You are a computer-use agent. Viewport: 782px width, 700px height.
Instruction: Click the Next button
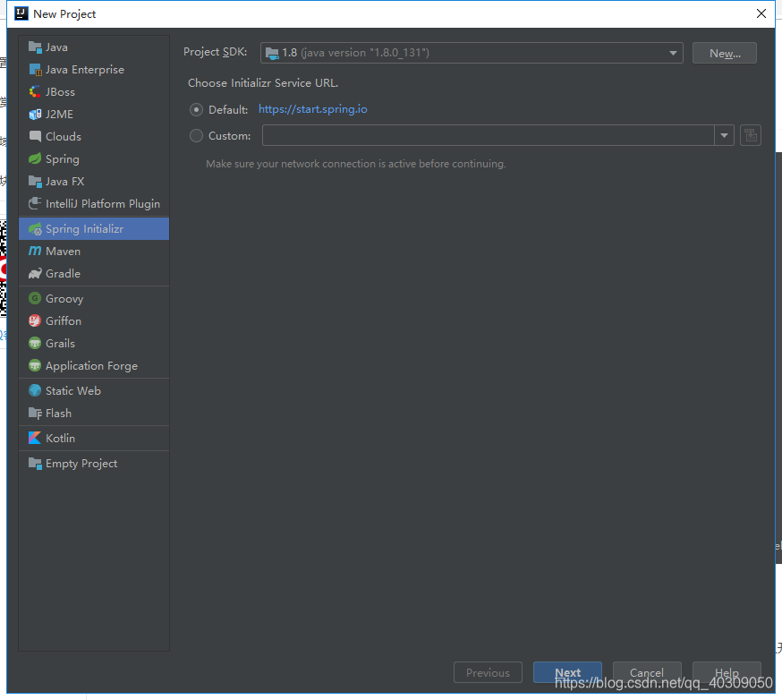click(x=567, y=672)
